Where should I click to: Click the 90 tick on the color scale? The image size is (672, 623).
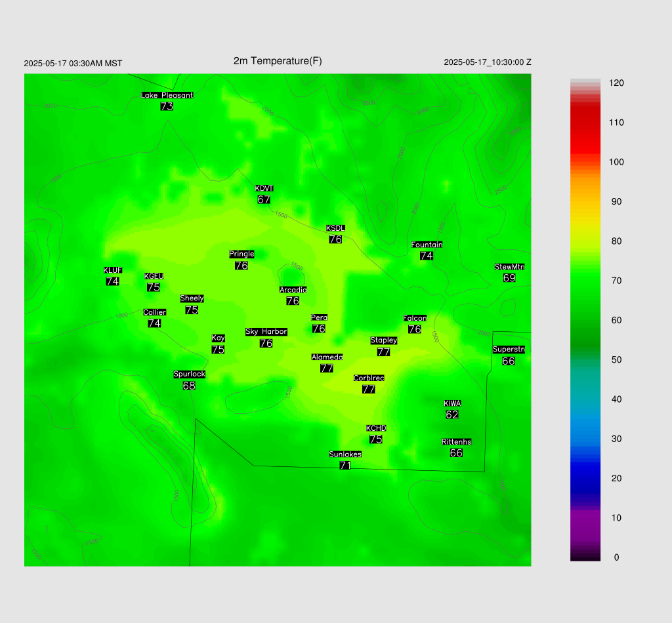[x=616, y=202]
